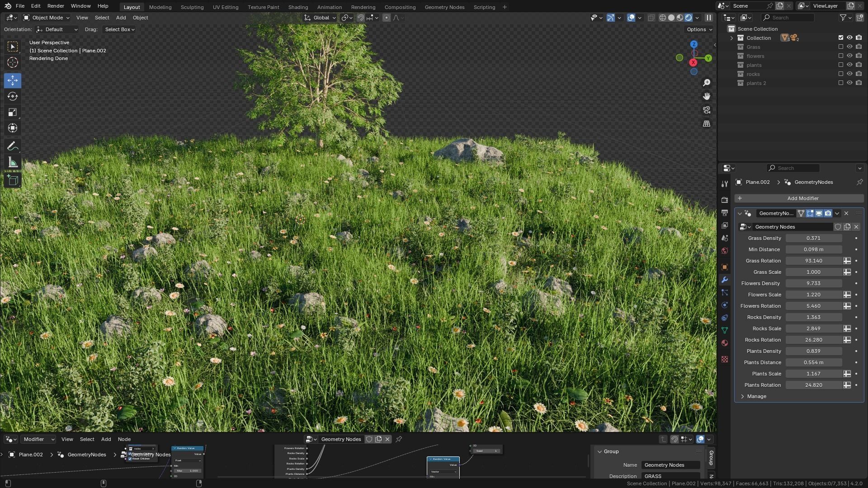The width and height of the screenshot is (868, 488).
Task: Enable the Grass collection checkbox
Action: [841, 47]
